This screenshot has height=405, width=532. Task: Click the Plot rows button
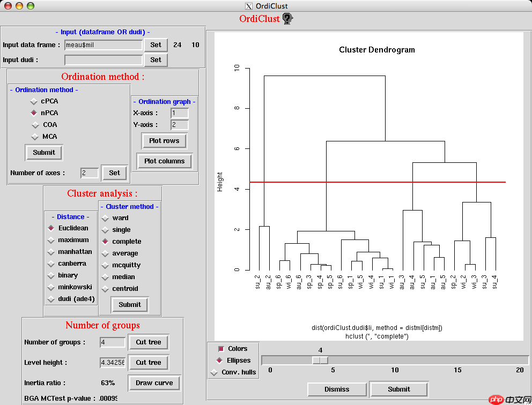pyautogui.click(x=164, y=141)
